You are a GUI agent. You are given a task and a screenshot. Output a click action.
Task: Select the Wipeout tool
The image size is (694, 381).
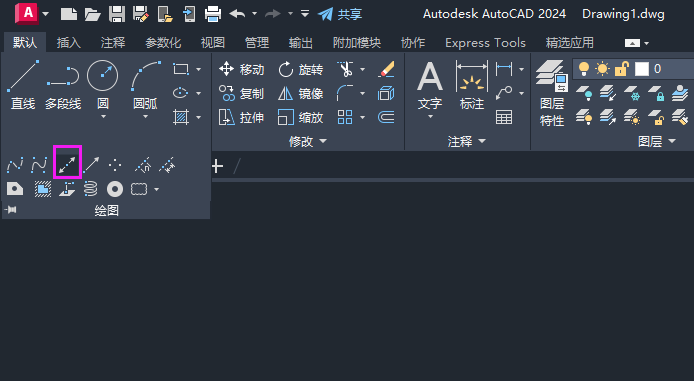[42, 189]
